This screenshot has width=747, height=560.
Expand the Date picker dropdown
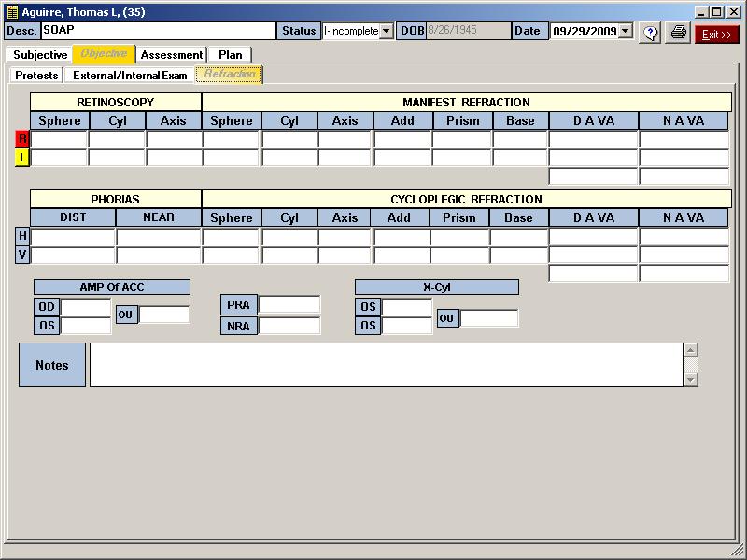tap(625, 31)
